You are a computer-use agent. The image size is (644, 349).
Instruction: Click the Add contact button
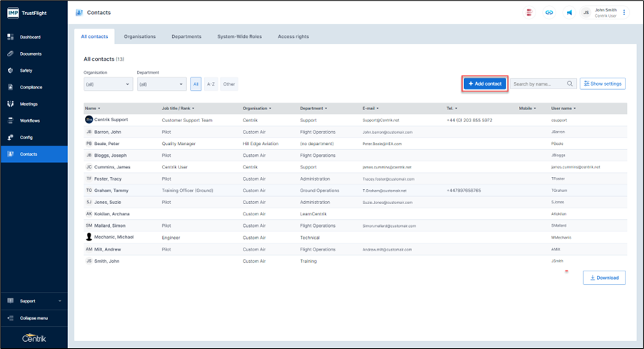(485, 84)
